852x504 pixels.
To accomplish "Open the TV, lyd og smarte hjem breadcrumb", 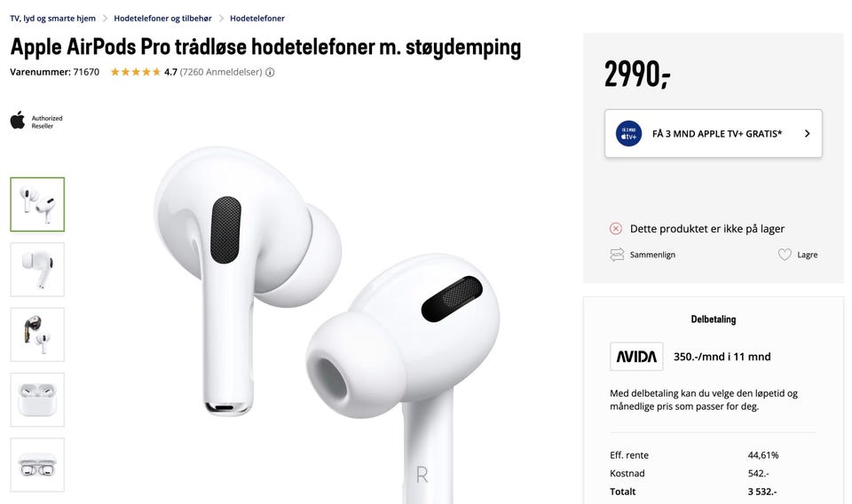I will click(52, 19).
